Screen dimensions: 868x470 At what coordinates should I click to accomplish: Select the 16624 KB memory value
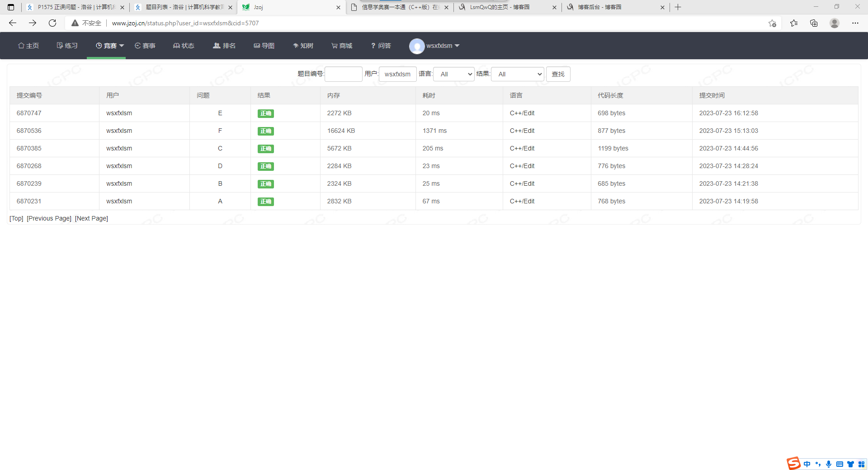coord(341,131)
